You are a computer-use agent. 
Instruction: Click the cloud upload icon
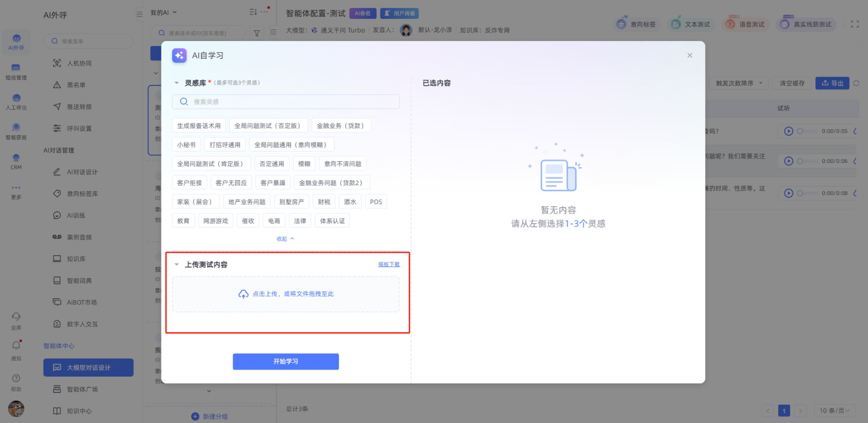[x=243, y=294]
